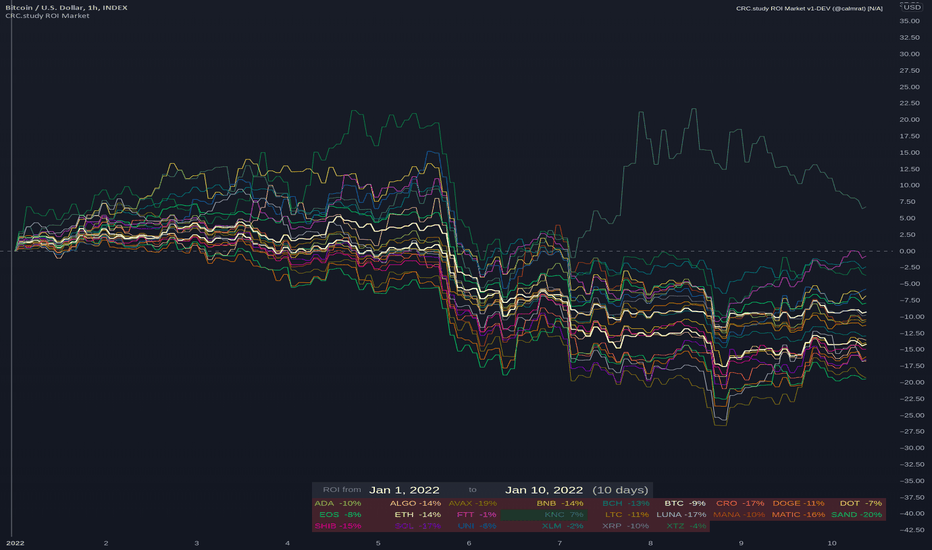Viewport: 932px width, 550px height.
Task: Click the BTC -9% cell
Action: (685, 504)
